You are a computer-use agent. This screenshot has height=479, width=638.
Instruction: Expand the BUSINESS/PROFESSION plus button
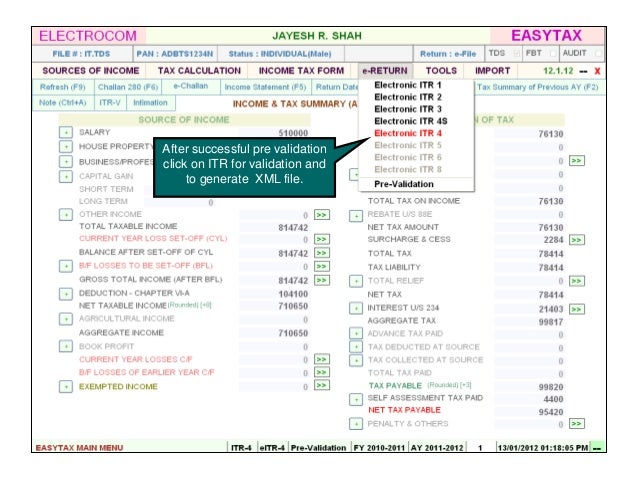[x=66, y=162]
